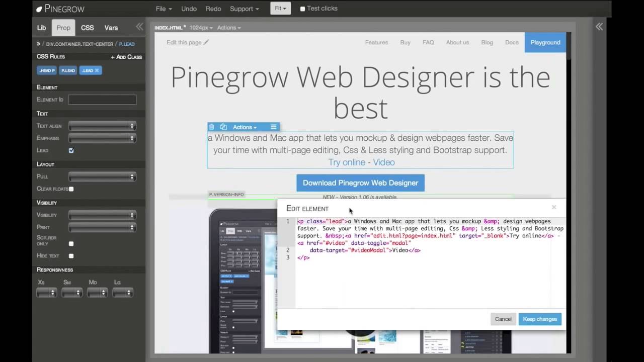Screen dimensions: 644x362
Task: Uncheck the Lead checkbox
Action: click(71, 150)
